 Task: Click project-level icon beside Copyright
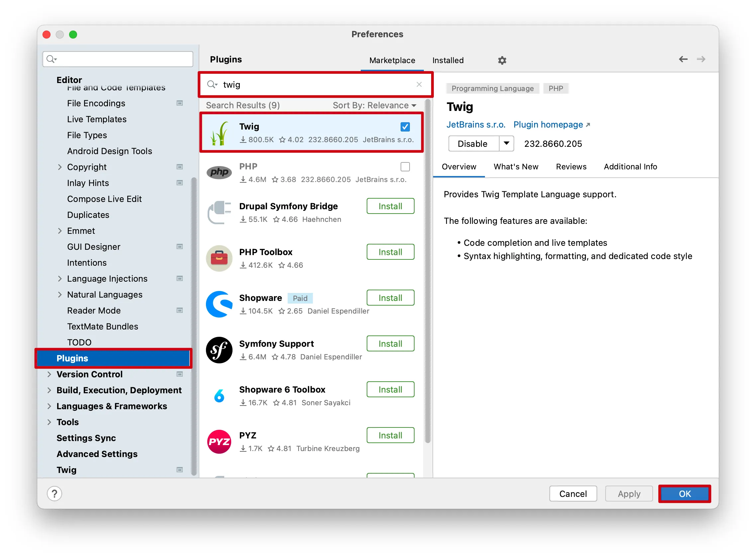(180, 167)
